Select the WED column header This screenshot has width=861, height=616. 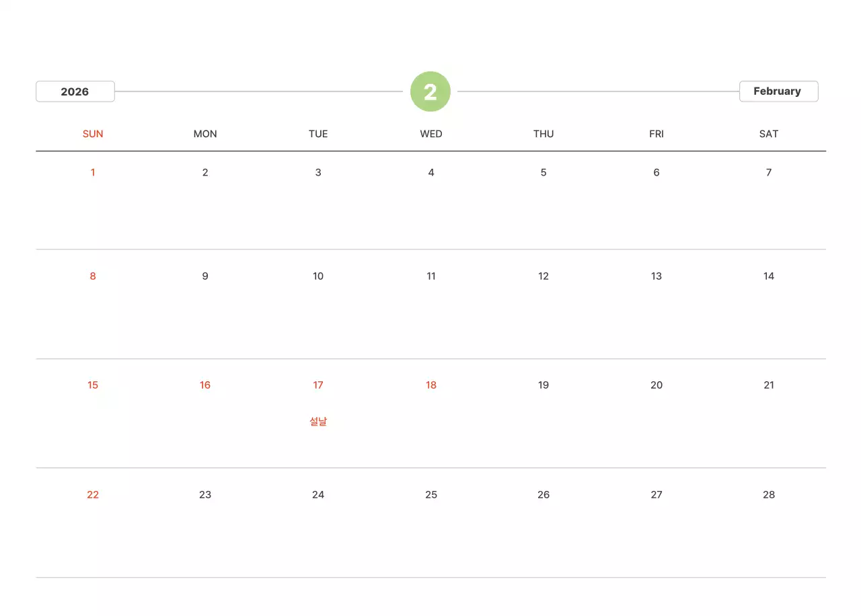(431, 134)
